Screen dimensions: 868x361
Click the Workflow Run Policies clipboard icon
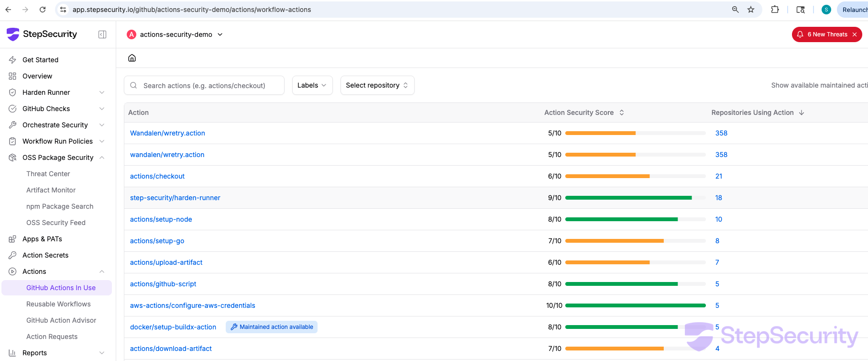tap(12, 141)
